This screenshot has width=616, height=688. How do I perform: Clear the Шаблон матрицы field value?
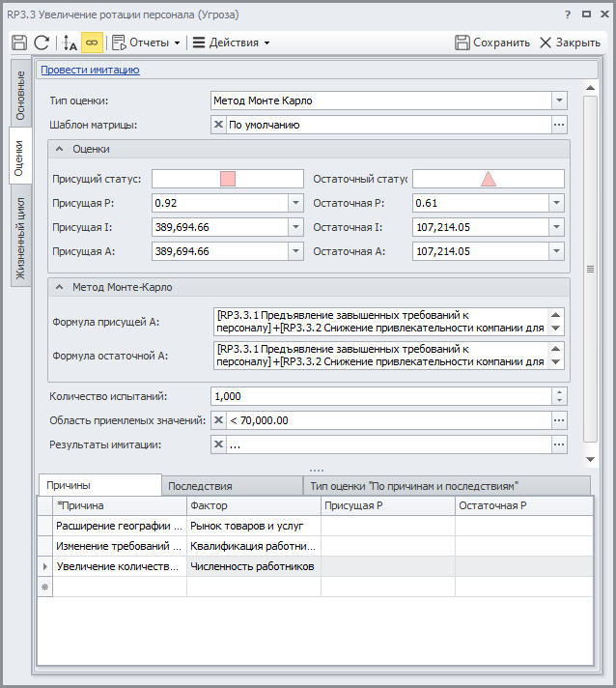[x=218, y=125]
